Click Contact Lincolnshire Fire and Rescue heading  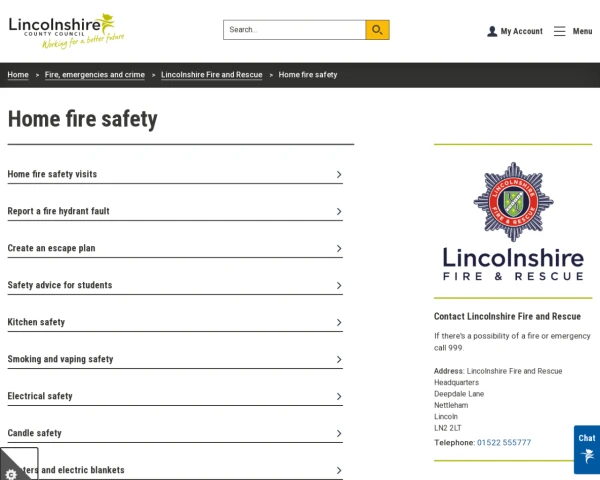pos(507,317)
